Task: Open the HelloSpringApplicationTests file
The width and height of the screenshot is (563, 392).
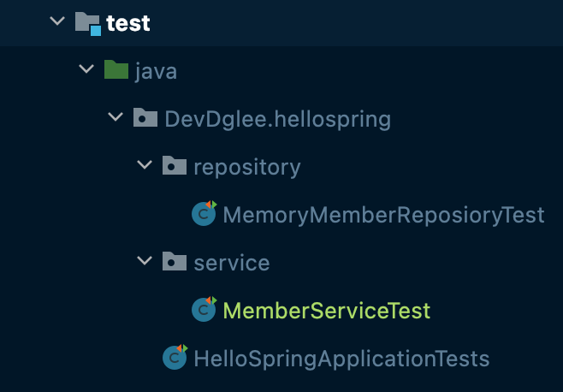Action: tap(341, 358)
